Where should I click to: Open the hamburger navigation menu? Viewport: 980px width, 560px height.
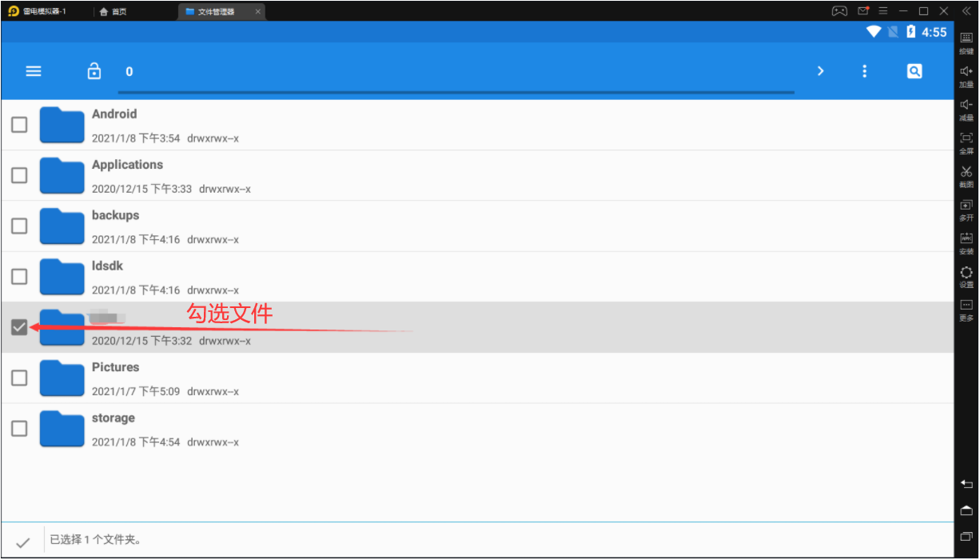34,71
